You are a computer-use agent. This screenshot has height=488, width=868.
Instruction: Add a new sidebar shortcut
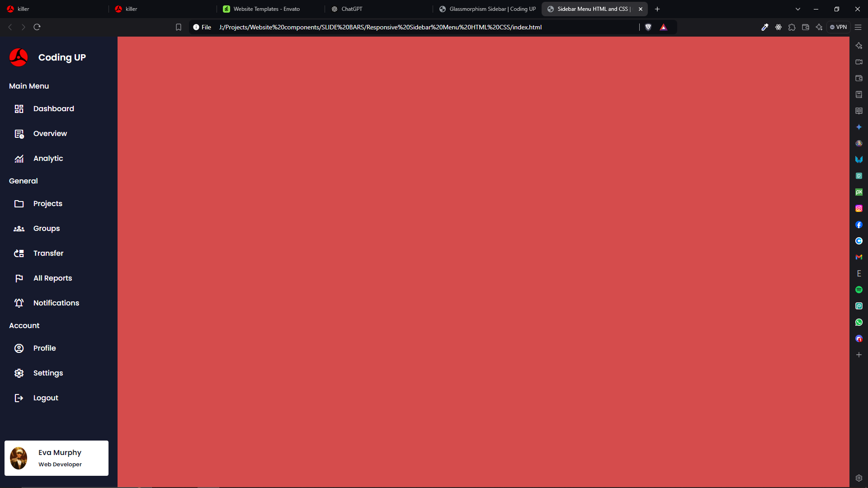[859, 355]
